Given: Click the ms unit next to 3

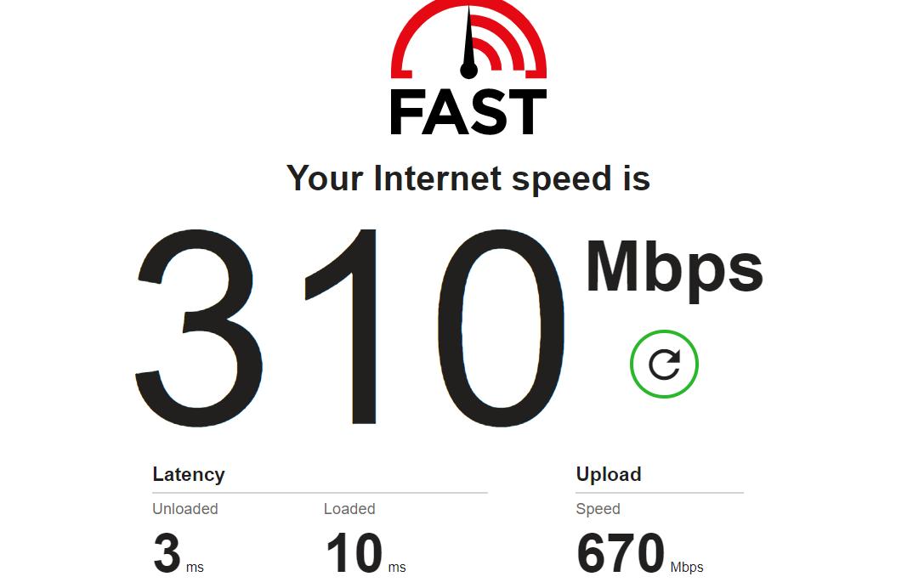Looking at the screenshot, I should click(x=195, y=567).
